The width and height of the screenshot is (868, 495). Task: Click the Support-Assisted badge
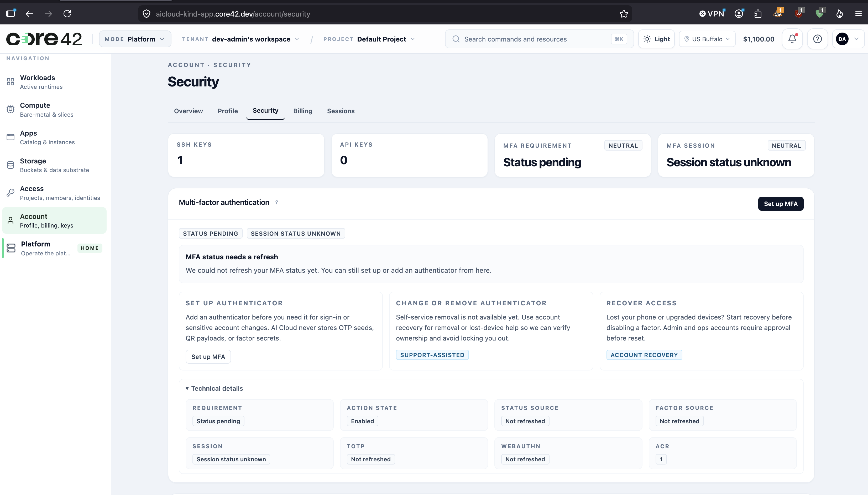point(432,355)
